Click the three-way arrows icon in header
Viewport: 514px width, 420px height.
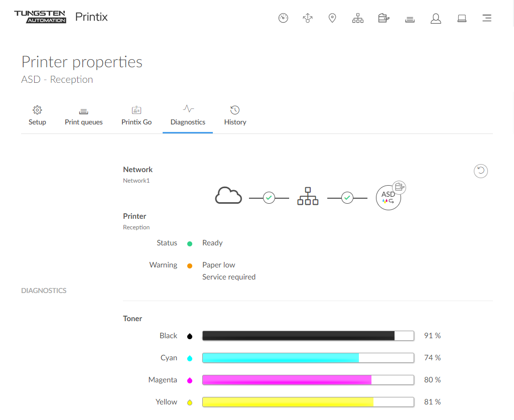pos(308,19)
